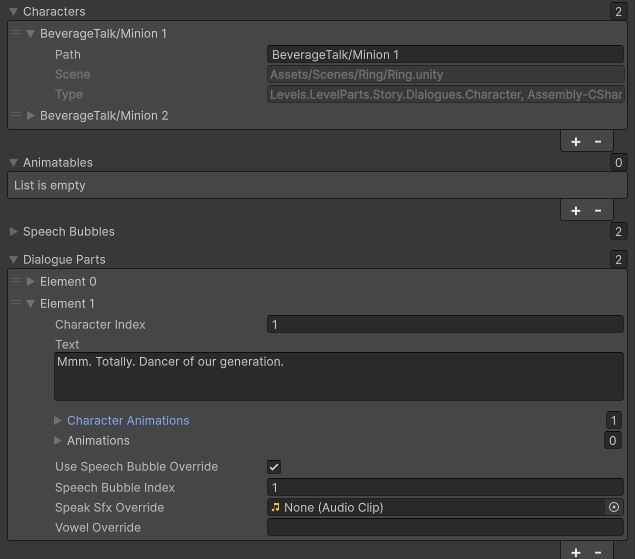Expand Element 0 in Dialogue Parts
Image resolution: width=635 pixels, height=559 pixels.
[x=31, y=282]
